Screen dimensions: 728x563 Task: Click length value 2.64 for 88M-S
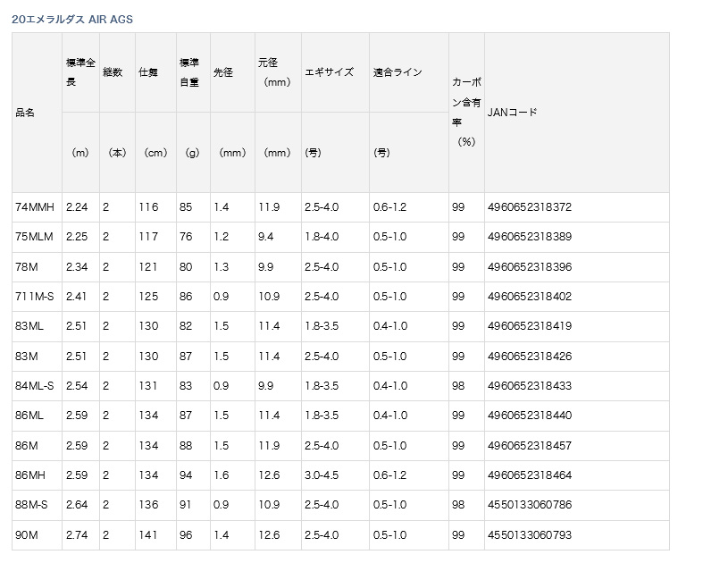coord(77,505)
